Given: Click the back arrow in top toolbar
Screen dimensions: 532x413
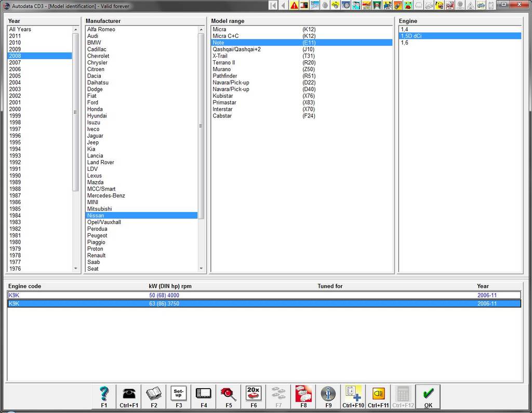Looking at the screenshot, I should [283, 5].
